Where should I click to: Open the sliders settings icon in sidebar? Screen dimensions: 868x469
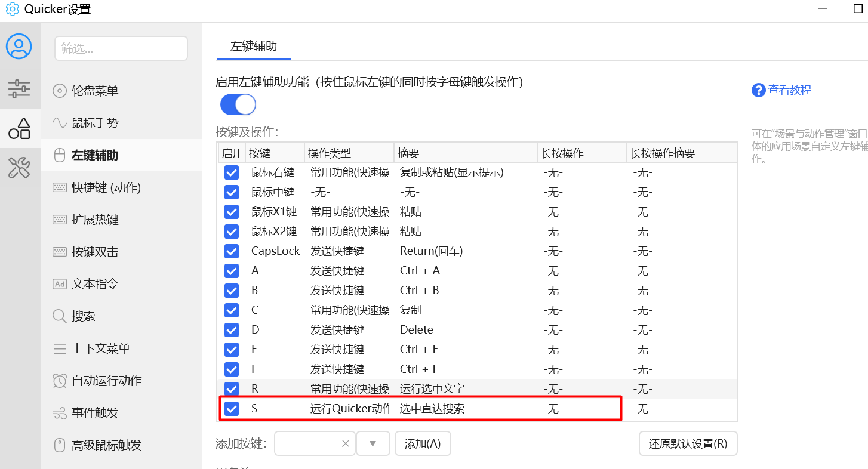[x=19, y=88]
